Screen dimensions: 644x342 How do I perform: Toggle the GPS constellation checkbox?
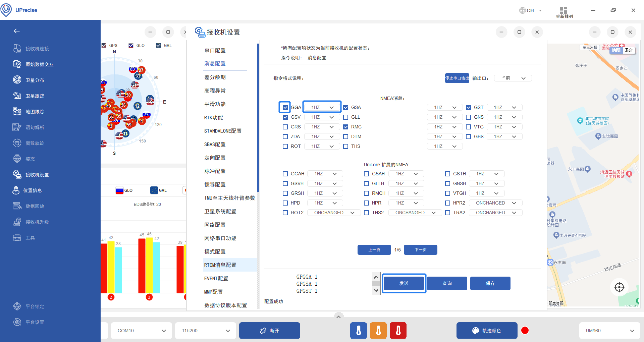point(104,45)
